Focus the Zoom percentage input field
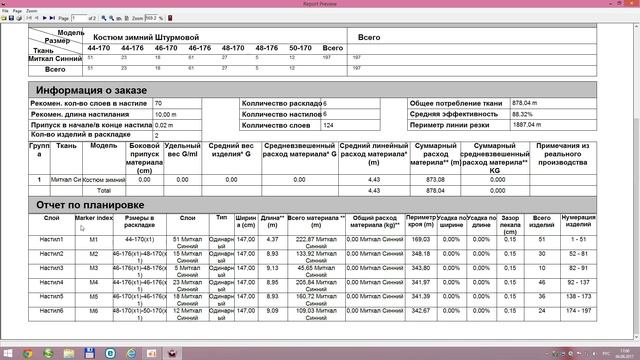The height and width of the screenshot is (360, 640). 151,18
